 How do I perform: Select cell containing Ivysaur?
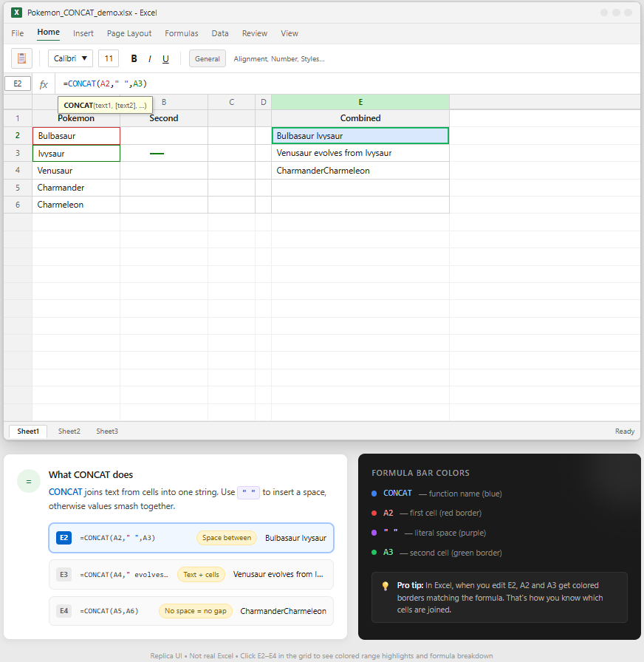[x=76, y=153]
